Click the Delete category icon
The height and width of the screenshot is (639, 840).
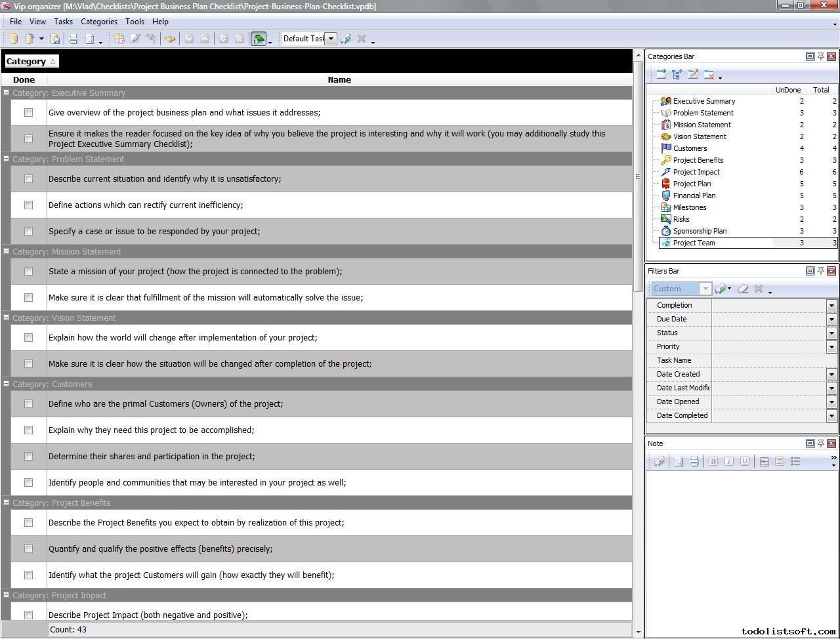[x=709, y=75]
